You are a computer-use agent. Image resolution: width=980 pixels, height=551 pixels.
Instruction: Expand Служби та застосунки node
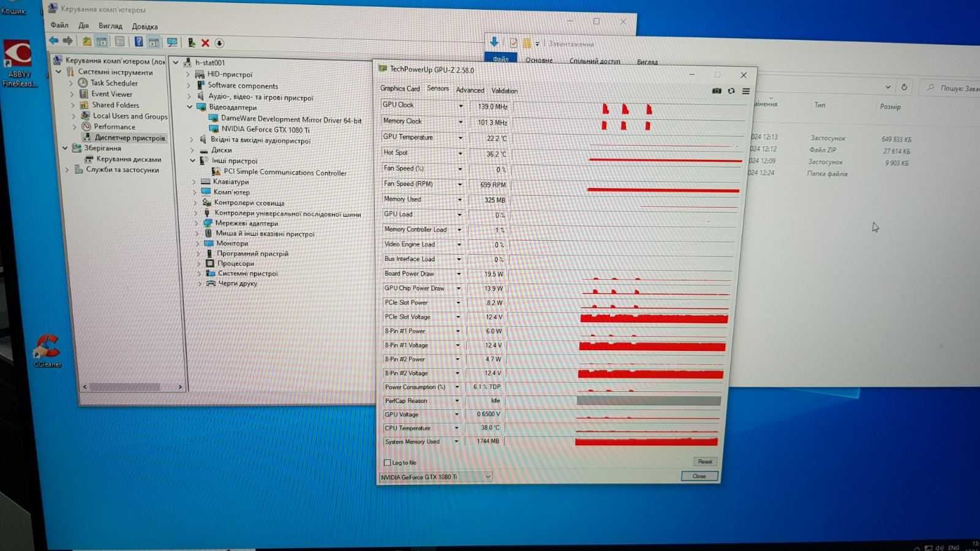(67, 170)
